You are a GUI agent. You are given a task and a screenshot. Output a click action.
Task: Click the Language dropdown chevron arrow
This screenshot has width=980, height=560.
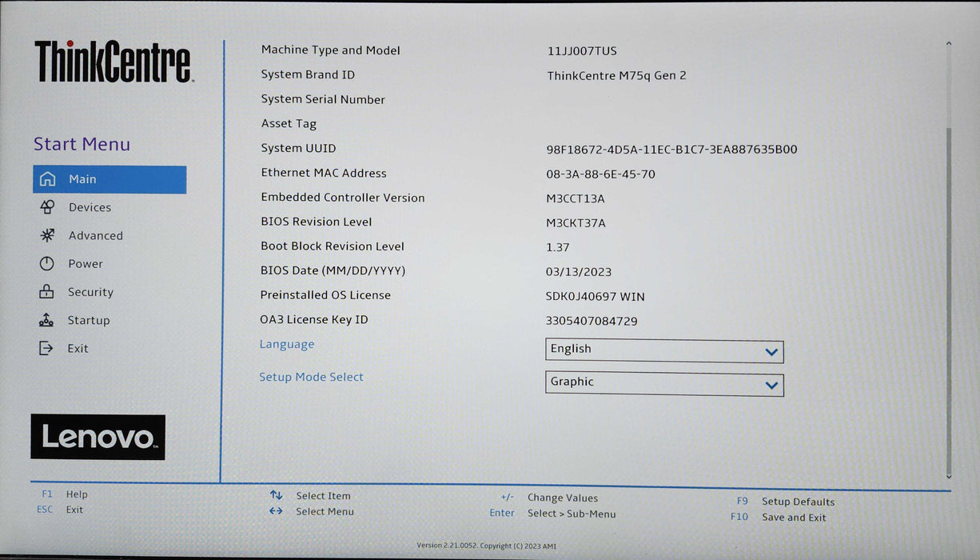[x=771, y=352]
